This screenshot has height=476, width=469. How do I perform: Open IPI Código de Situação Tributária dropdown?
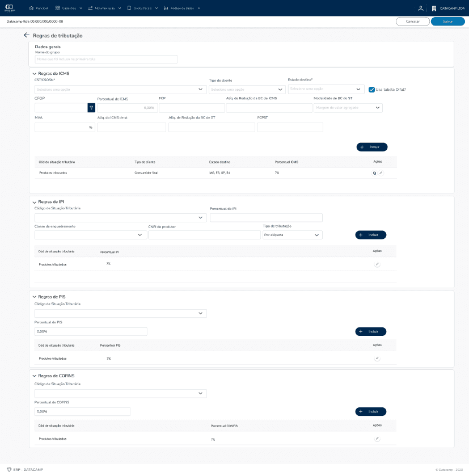pyautogui.click(x=121, y=218)
